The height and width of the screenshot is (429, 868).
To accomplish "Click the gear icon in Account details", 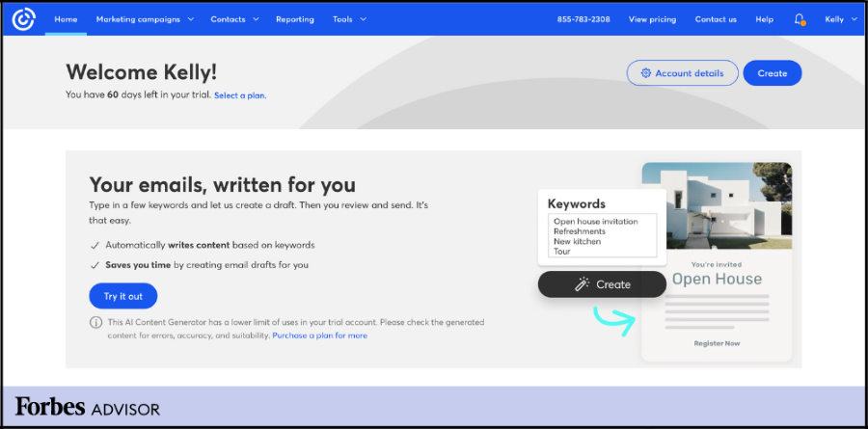I will (x=645, y=73).
